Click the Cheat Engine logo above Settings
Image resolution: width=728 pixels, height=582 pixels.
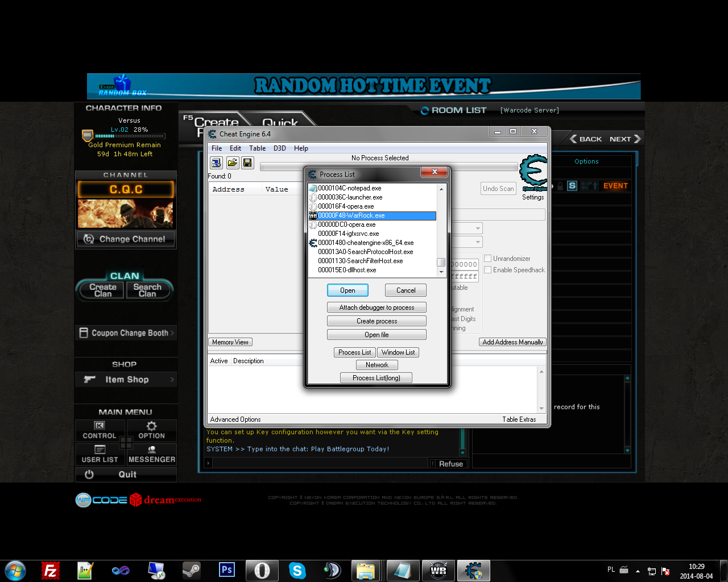(x=533, y=173)
